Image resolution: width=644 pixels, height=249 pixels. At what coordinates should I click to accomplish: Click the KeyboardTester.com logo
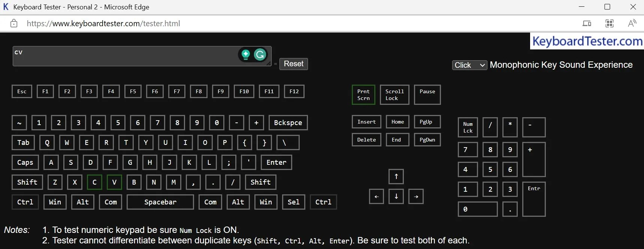587,41
